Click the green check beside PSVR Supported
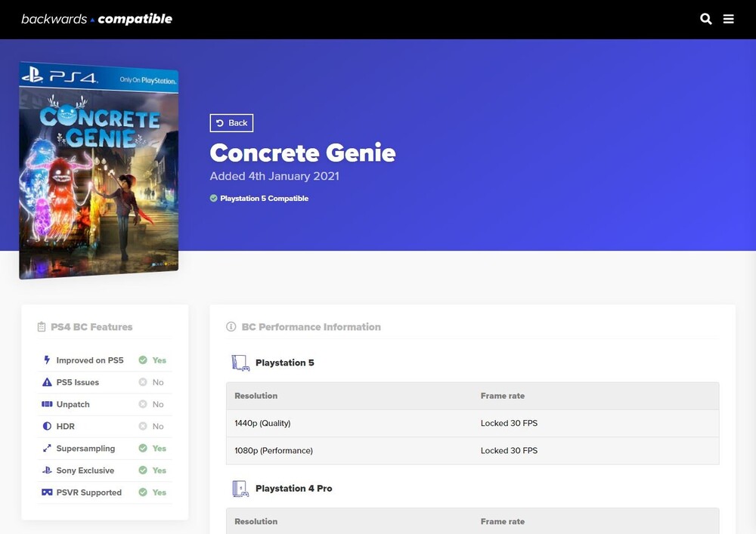 click(x=142, y=492)
